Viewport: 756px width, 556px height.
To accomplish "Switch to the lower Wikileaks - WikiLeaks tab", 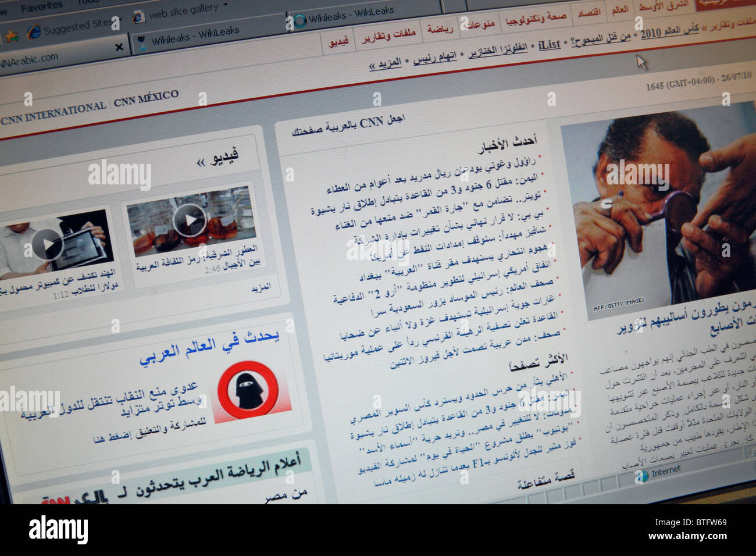I will (195, 36).
